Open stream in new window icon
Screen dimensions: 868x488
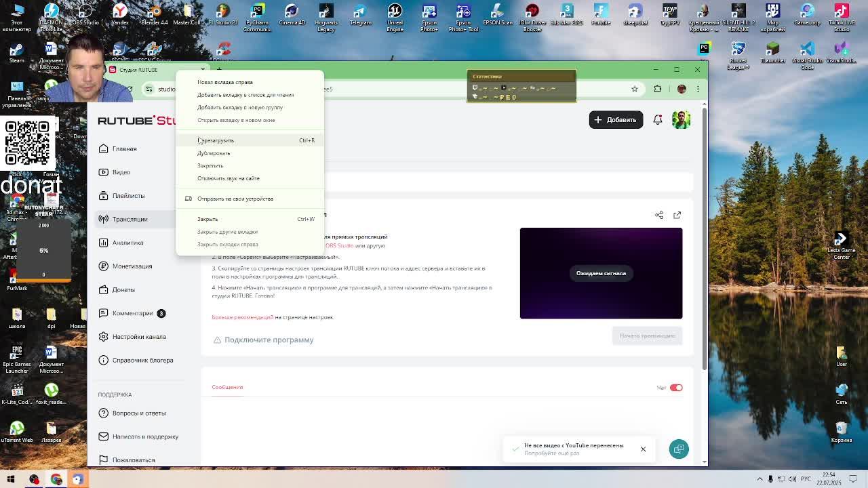pos(677,215)
